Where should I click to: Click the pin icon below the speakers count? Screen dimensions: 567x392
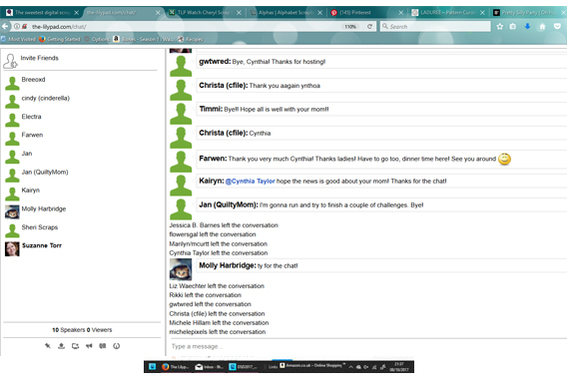(x=48, y=346)
